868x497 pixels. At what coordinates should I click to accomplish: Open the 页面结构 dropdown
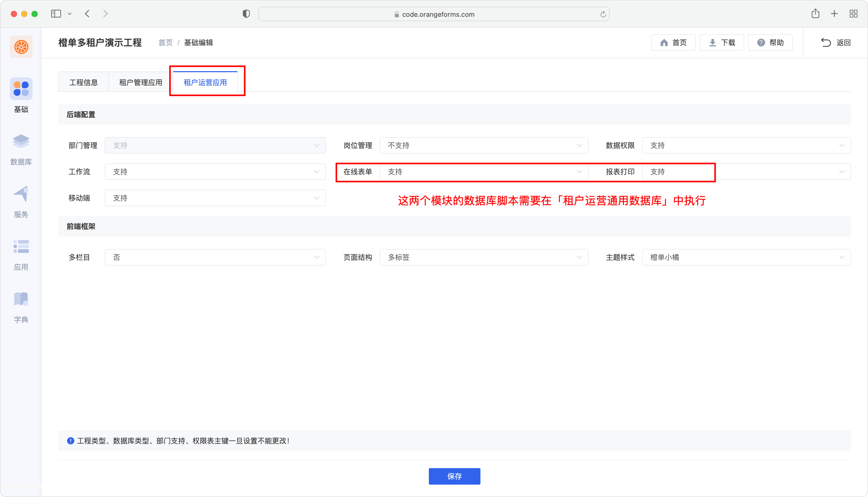tap(484, 257)
